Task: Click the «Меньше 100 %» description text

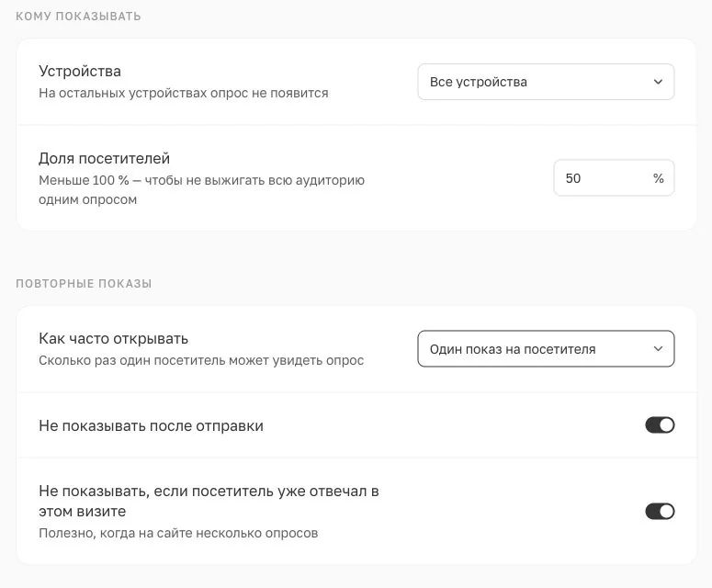Action: click(201, 190)
